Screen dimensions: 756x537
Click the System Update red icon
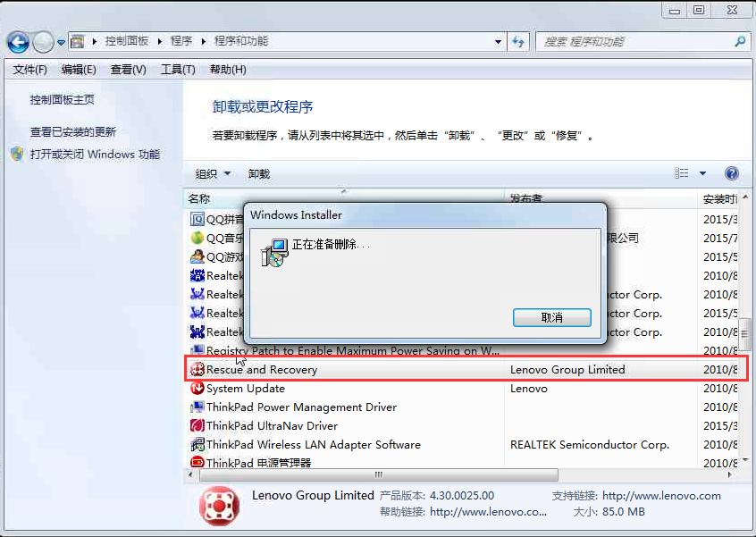click(197, 389)
